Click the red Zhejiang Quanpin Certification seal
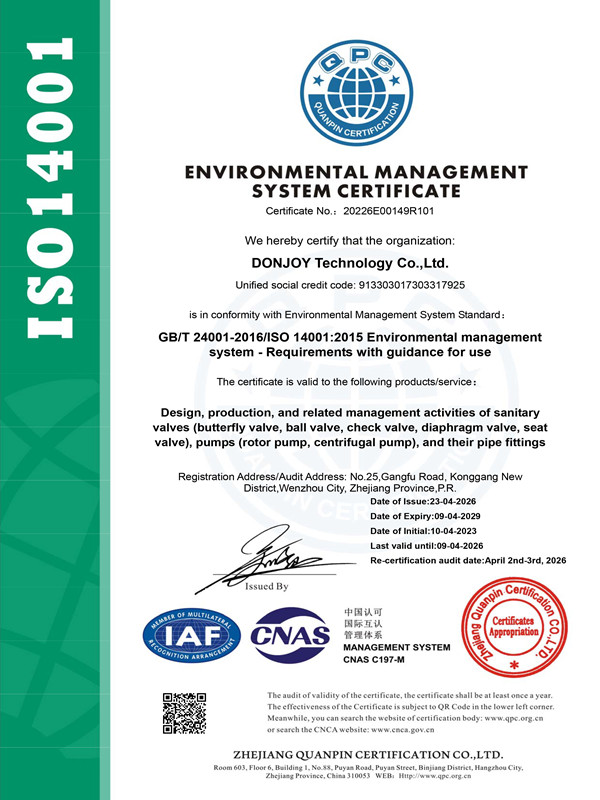 click(x=514, y=630)
